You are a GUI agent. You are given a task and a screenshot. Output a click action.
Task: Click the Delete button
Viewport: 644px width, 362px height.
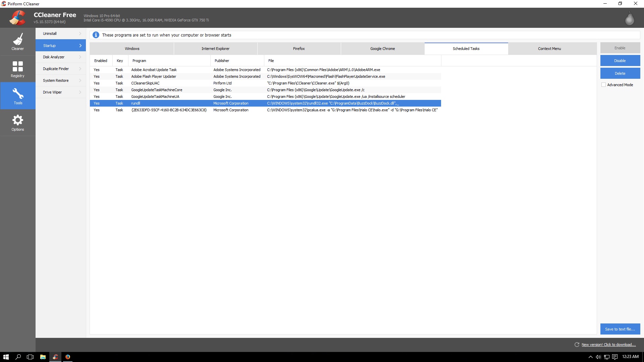point(620,73)
